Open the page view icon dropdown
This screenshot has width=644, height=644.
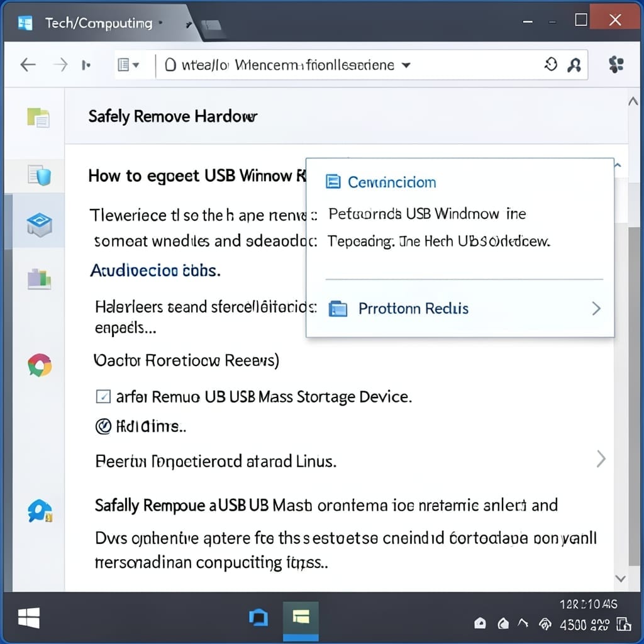[128, 65]
